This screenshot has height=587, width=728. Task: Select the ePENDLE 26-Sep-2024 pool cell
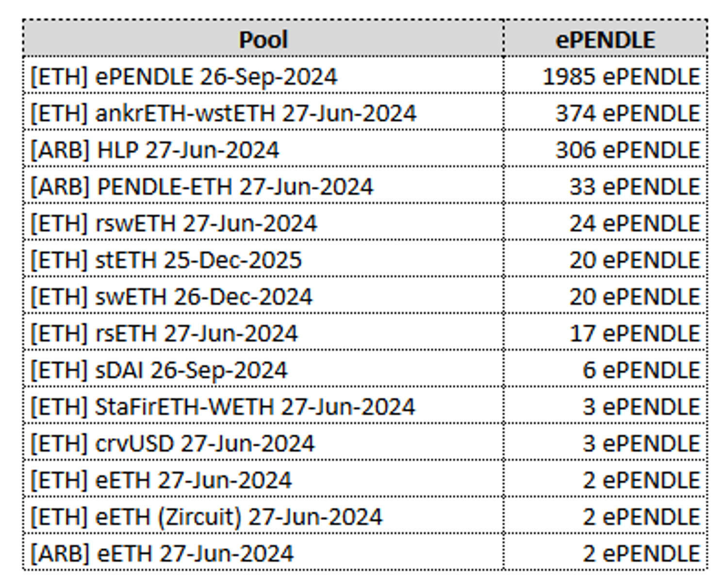pos(184,77)
